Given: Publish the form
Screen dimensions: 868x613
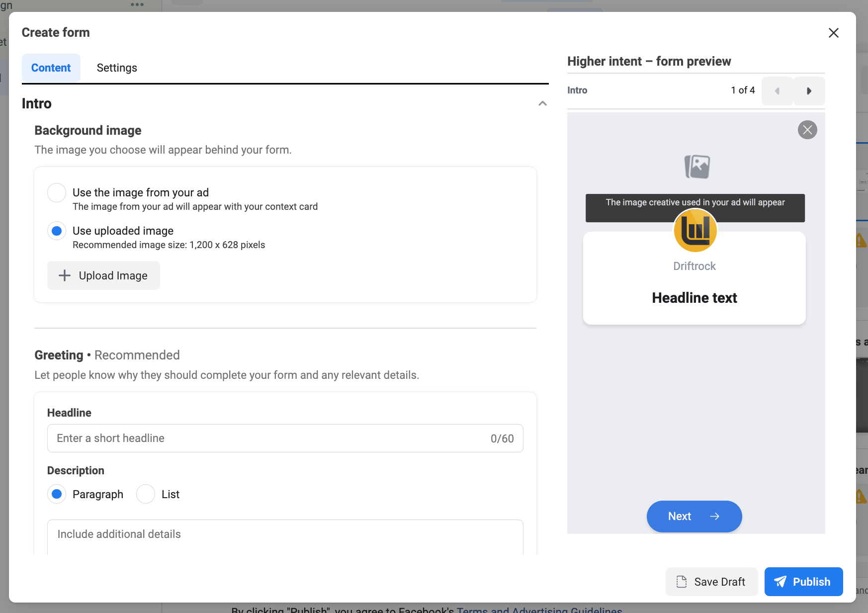Looking at the screenshot, I should [803, 582].
